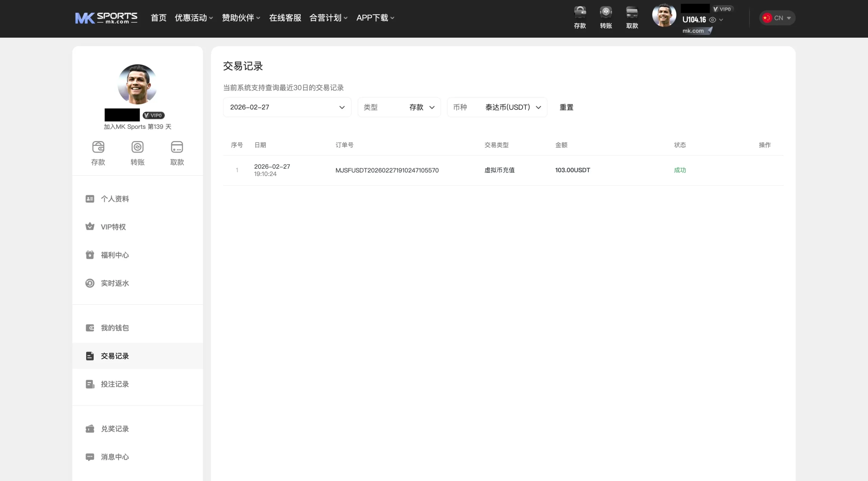This screenshot has width=868, height=481.
Task: Click the MK Sports logo
Action: point(106,18)
